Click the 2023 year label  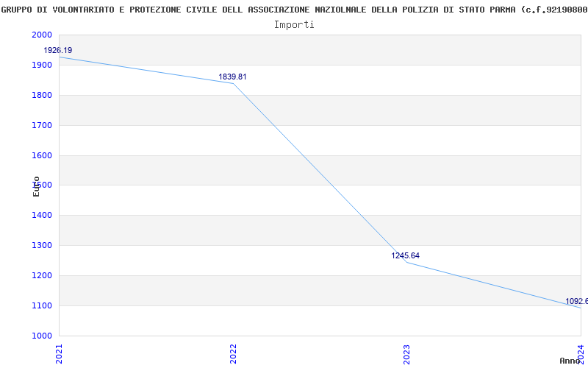click(408, 353)
